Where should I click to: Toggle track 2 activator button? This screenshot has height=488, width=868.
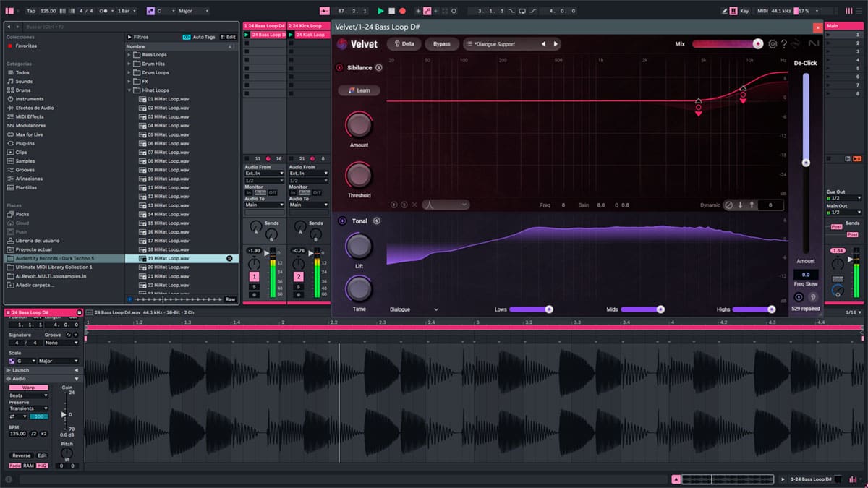[x=298, y=277]
